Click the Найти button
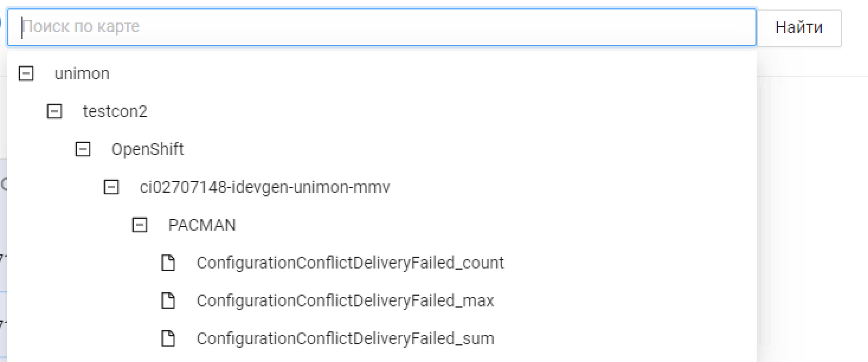Image resolution: width=868 pixels, height=362 pixels. pos(799,27)
